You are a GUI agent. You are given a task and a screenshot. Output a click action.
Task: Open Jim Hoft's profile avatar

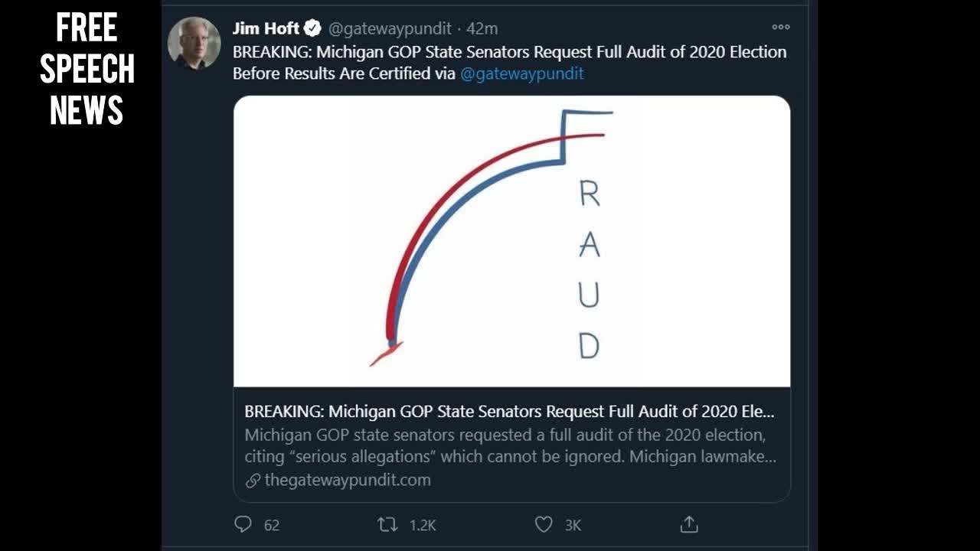(x=194, y=43)
